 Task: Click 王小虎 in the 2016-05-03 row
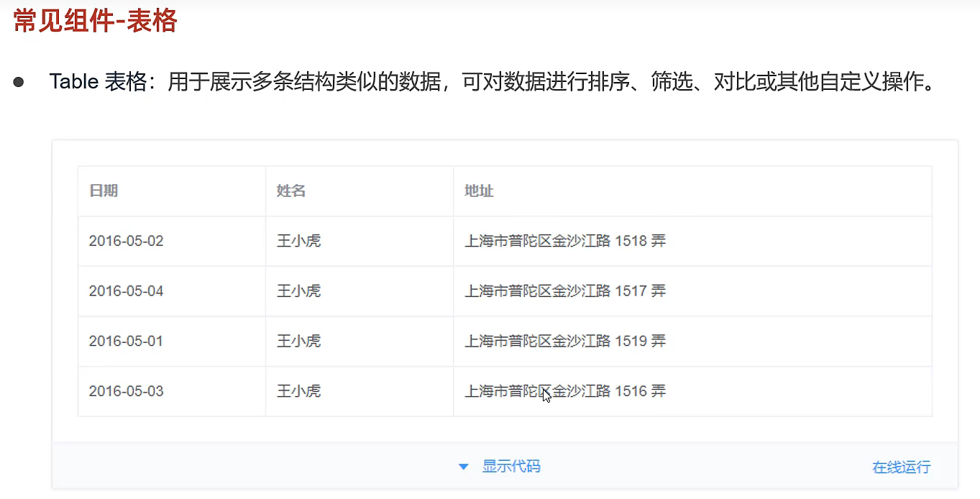point(298,391)
